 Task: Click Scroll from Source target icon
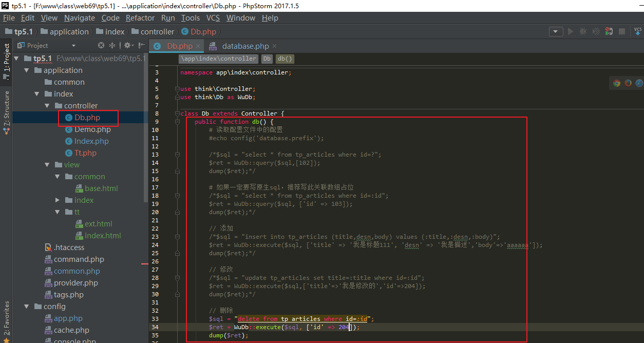pyautogui.click(x=101, y=45)
